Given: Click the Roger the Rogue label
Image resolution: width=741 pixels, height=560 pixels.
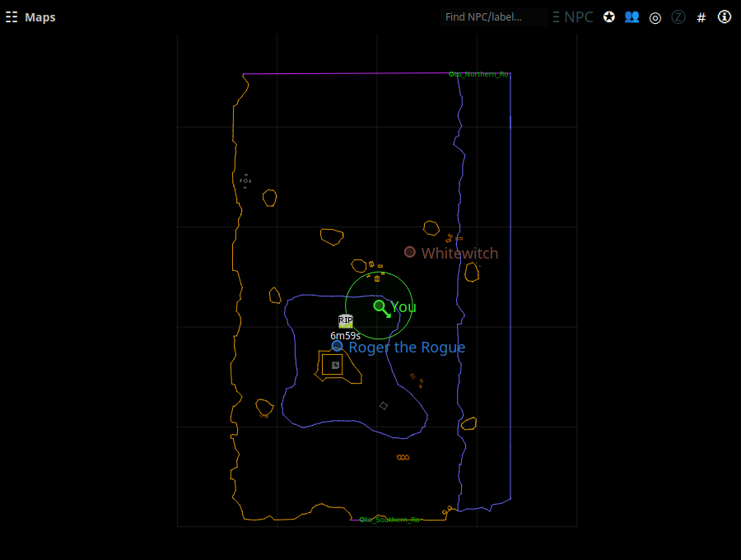Looking at the screenshot, I should 407,348.
